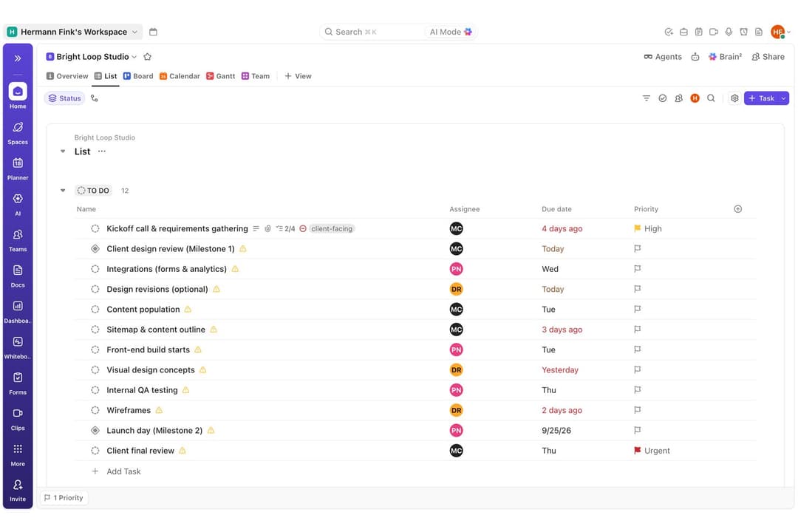Open the List section ellipsis menu
The width and height of the screenshot is (798, 532).
102,151
